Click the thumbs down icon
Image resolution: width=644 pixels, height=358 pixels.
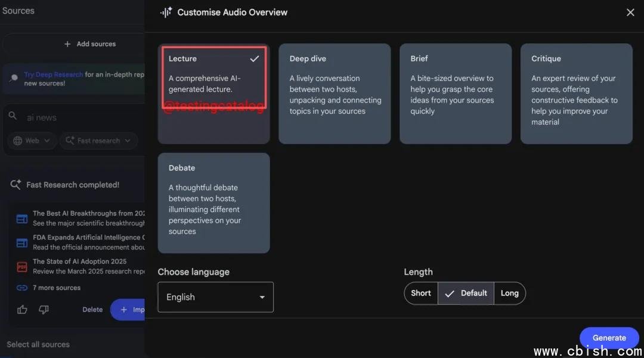(x=44, y=309)
